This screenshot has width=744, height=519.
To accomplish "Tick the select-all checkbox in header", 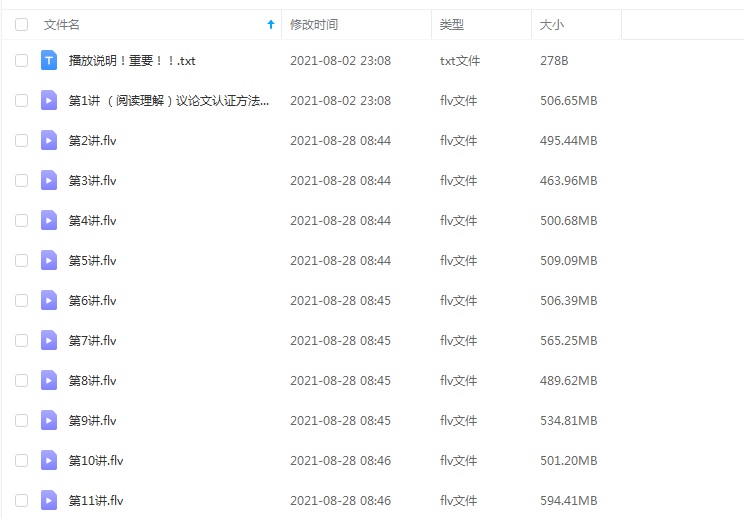I will (x=21, y=25).
